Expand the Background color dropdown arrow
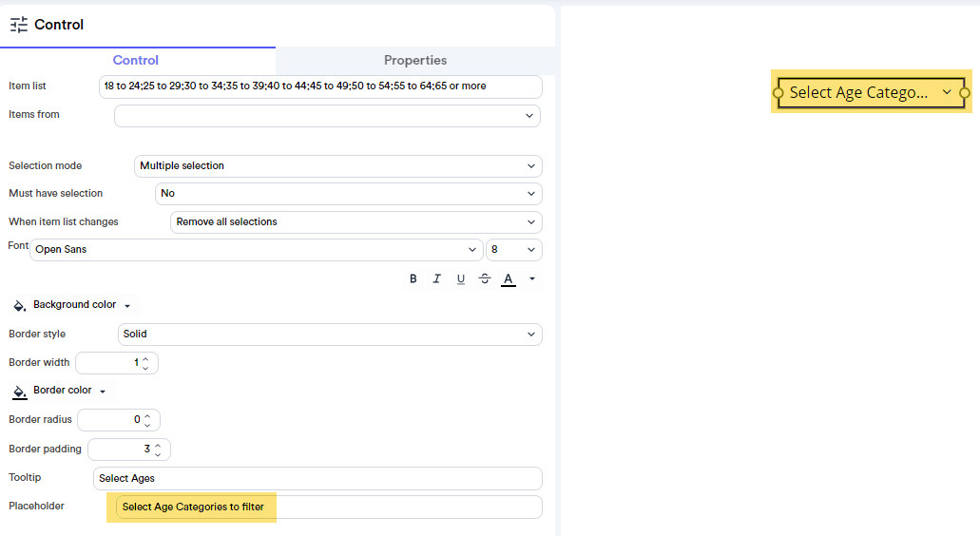The height and width of the screenshot is (536, 980). tap(127, 306)
